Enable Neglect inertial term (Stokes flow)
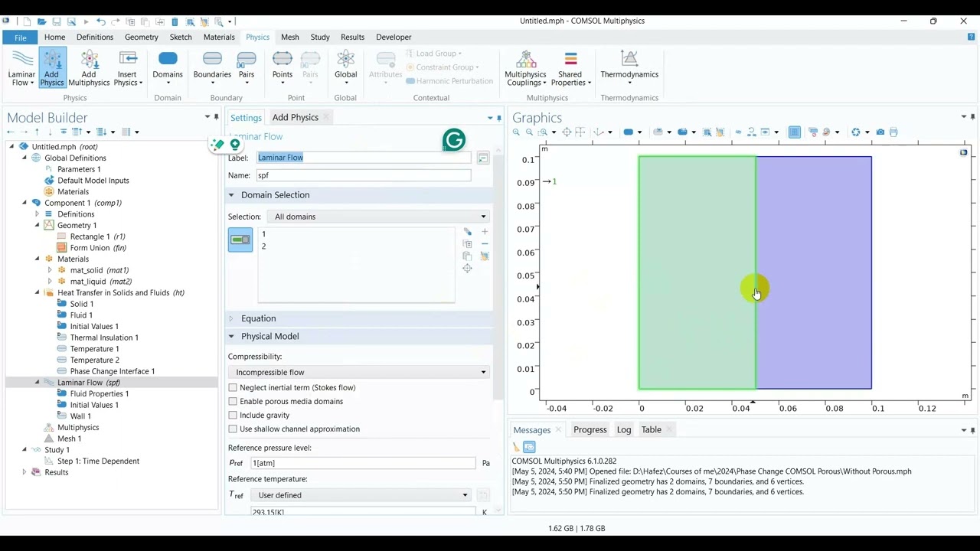 coord(233,388)
